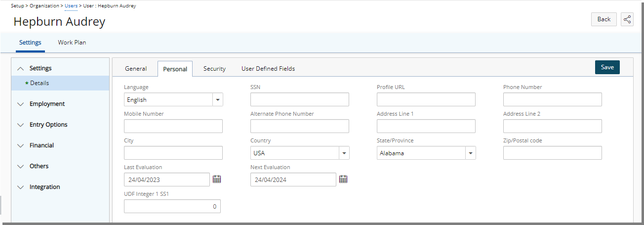This screenshot has width=644, height=225.
Task: Open the Next Evaluation calendar picker
Action: point(343,179)
